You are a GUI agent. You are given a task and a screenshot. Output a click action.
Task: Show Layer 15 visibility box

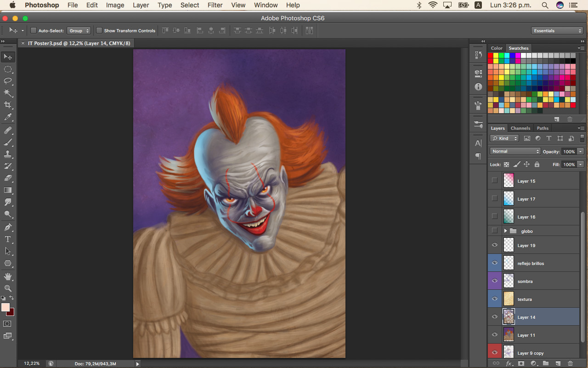click(494, 181)
